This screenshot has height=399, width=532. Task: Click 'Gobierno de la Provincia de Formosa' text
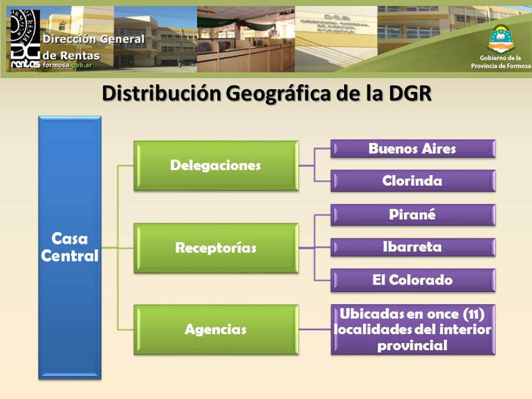(x=500, y=62)
